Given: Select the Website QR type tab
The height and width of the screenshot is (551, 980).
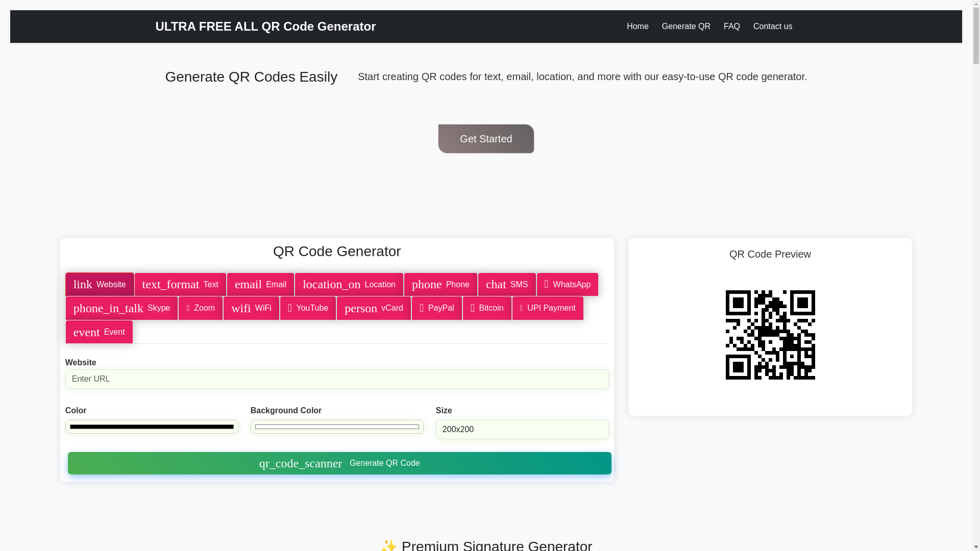Looking at the screenshot, I should tap(100, 284).
